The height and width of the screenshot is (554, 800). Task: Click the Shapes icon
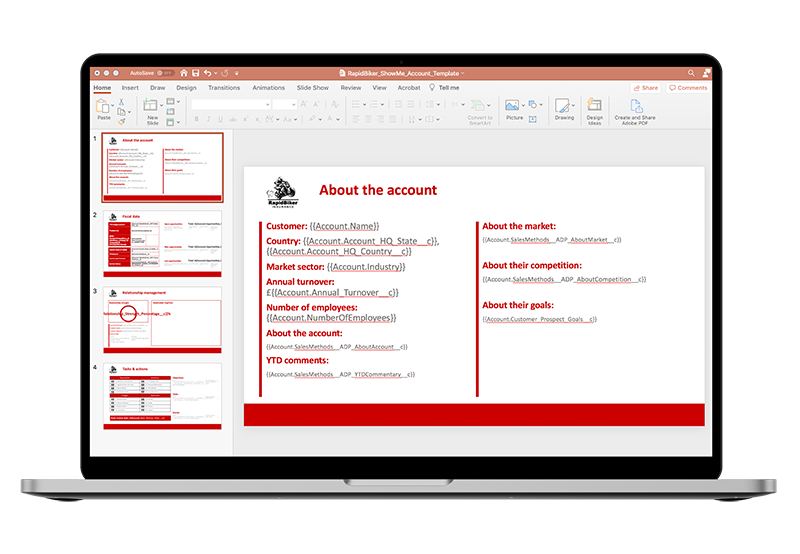pos(533,104)
